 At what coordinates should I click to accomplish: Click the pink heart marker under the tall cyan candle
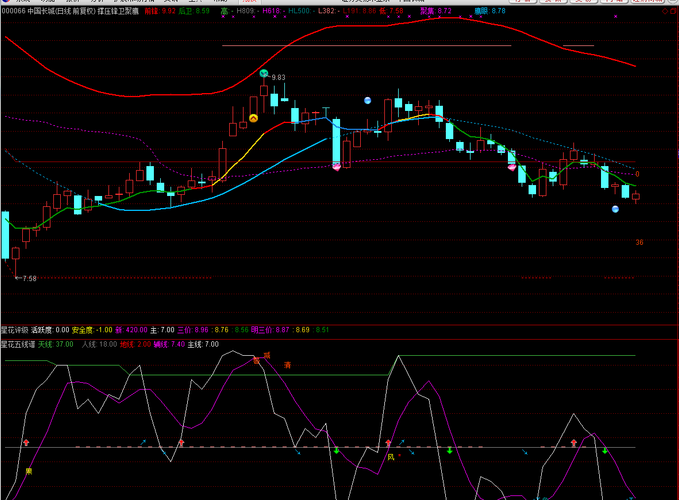336,167
